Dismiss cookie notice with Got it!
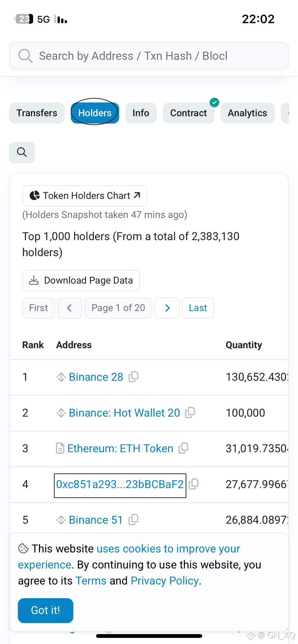This screenshot has width=298, height=644. [45, 610]
